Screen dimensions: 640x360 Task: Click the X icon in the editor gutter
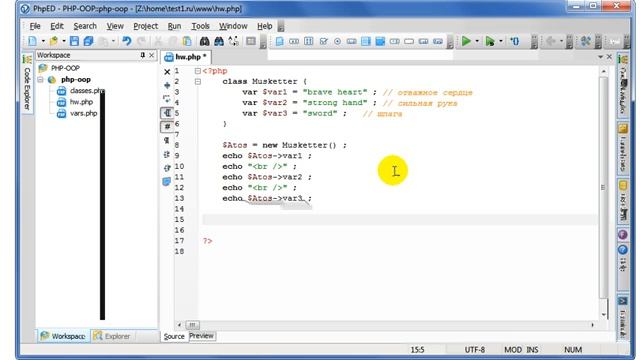click(x=167, y=72)
